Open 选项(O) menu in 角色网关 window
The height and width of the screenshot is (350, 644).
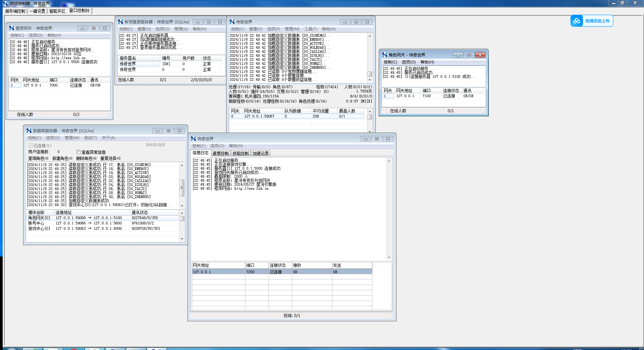point(409,62)
